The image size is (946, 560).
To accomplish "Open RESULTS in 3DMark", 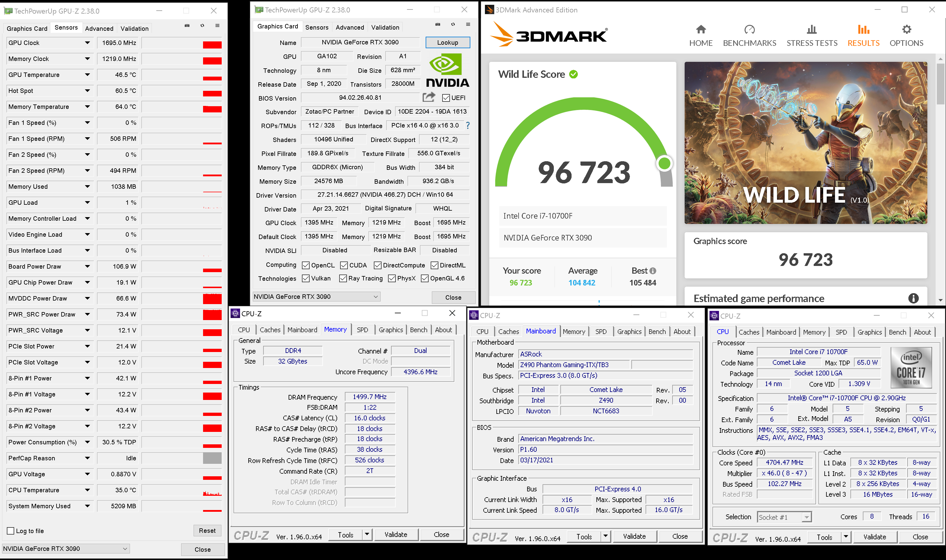I will point(863,36).
